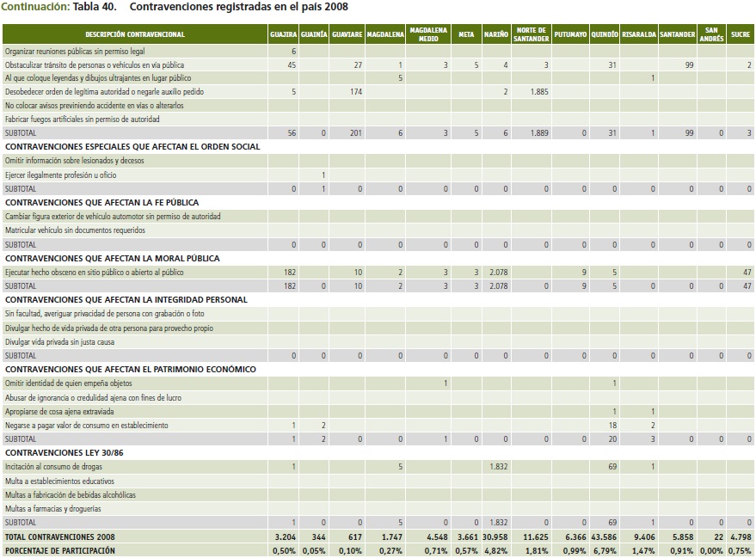Viewport: 756px width, 558px height.
Task: Select the 'Matricular vehículo sin documentos requeridos' row label
Action: [x=73, y=230]
